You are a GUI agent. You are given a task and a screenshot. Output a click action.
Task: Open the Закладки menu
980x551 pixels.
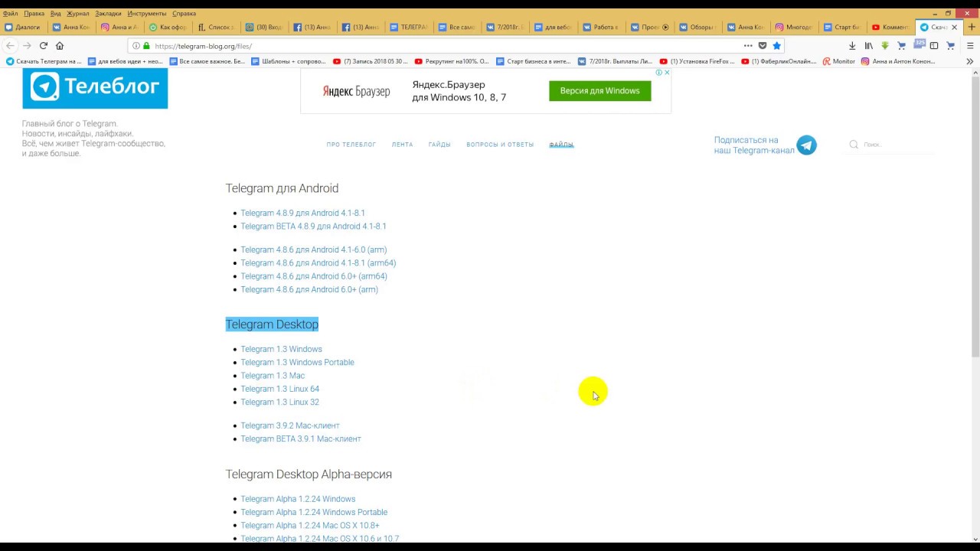pyautogui.click(x=109, y=14)
